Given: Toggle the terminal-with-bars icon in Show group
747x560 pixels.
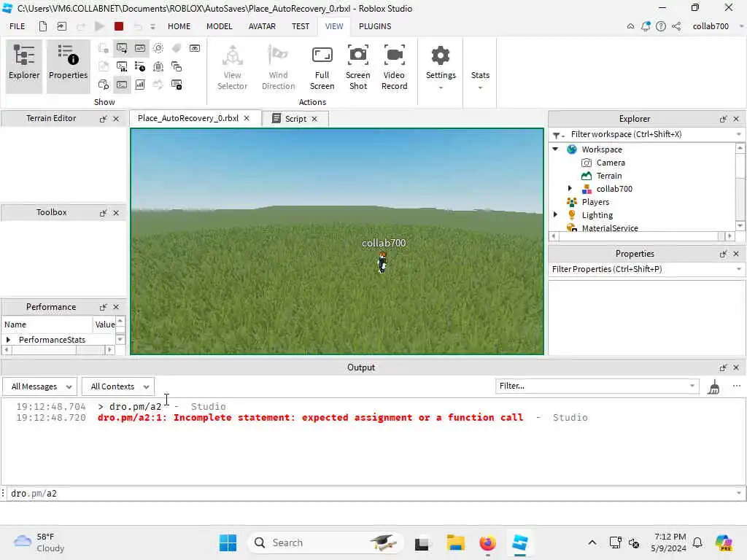Looking at the screenshot, I should point(122,66).
